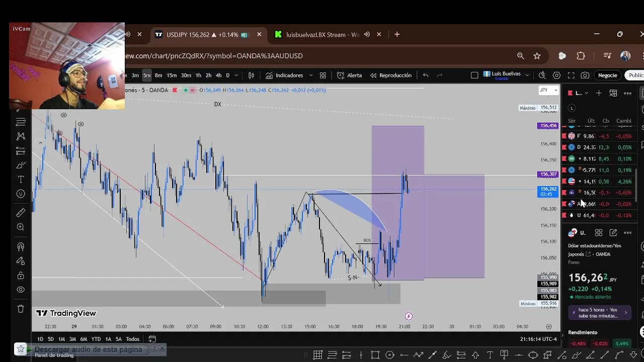The image size is (644, 362).
Task: Select the watchlist row with change 4,26%
Action: 599,182
